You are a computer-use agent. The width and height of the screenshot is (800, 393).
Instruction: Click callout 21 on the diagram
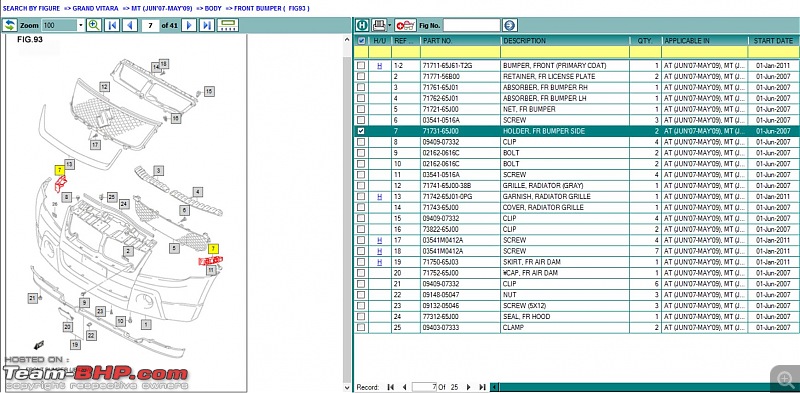pos(33,299)
